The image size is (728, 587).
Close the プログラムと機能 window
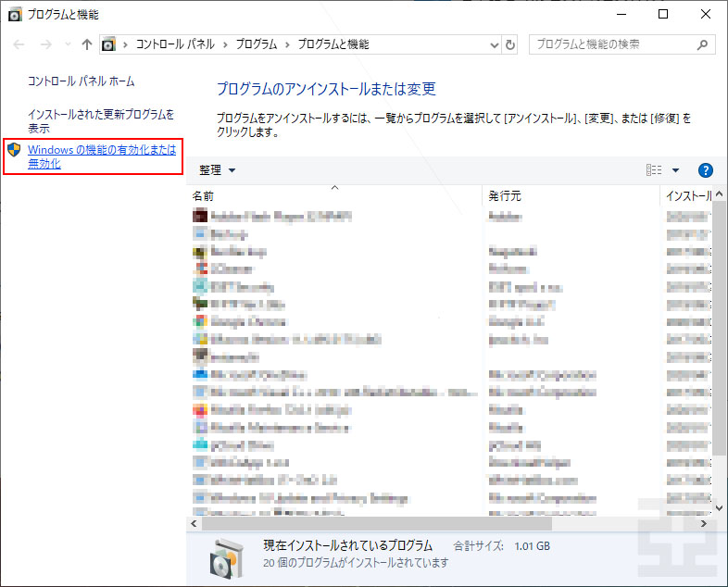[705, 15]
